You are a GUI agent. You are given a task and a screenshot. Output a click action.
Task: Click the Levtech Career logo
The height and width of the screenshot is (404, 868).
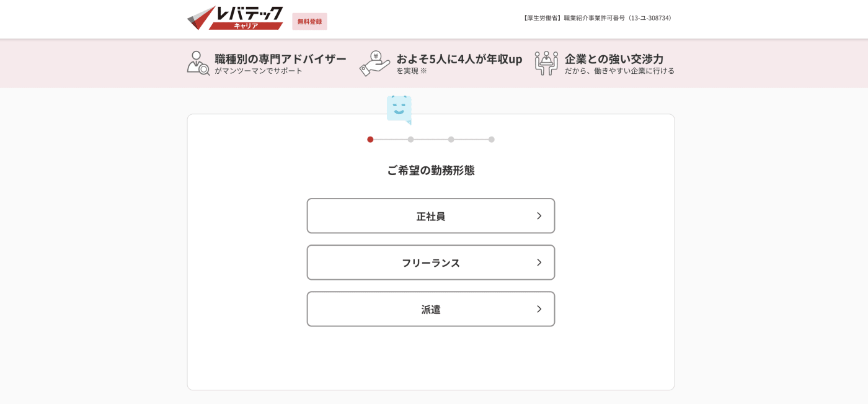click(x=236, y=18)
